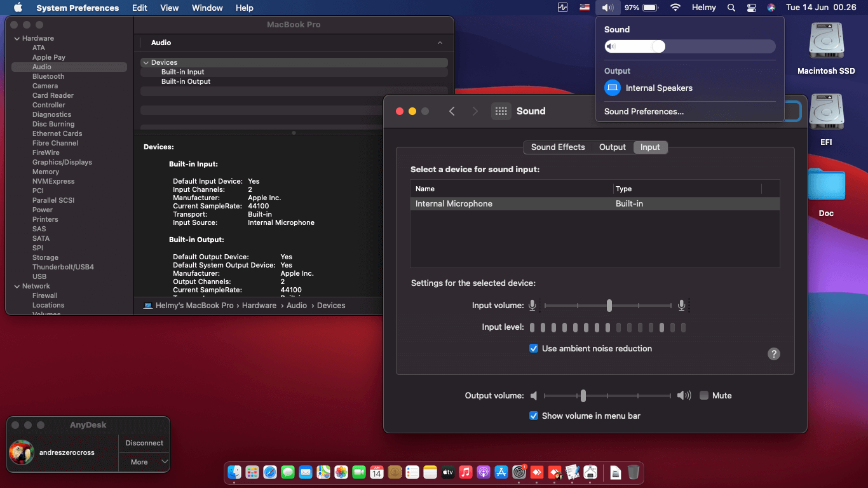Open the App Store
The width and height of the screenshot is (868, 488).
501,472
